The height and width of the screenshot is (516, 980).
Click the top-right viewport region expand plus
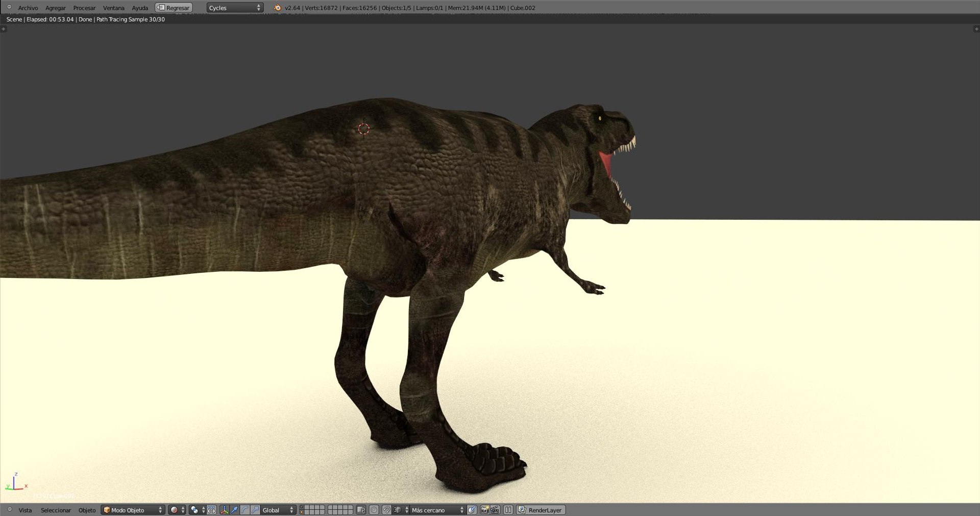[x=976, y=29]
